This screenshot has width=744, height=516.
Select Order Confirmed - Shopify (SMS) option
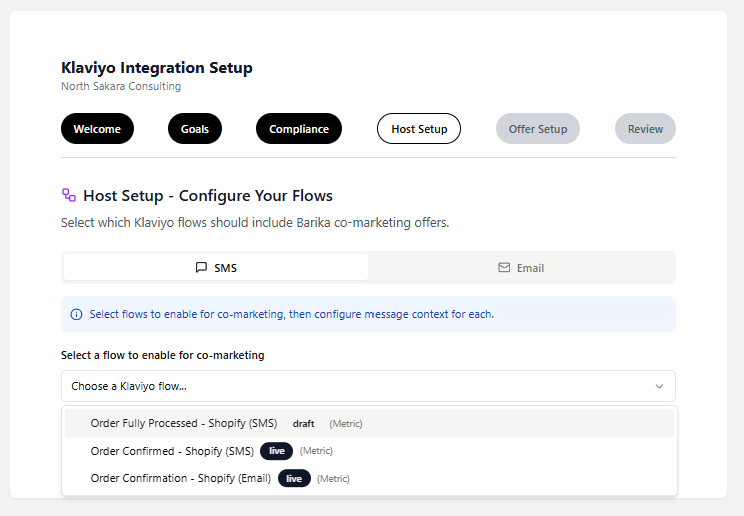(172, 451)
